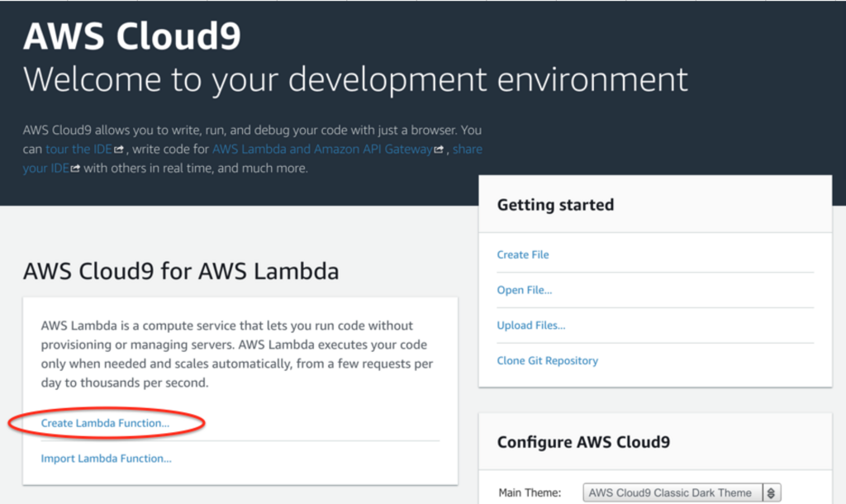Screen dimensions: 846x504
Task: Click the external-link icon beside "tour the IDE"
Action: 120,150
